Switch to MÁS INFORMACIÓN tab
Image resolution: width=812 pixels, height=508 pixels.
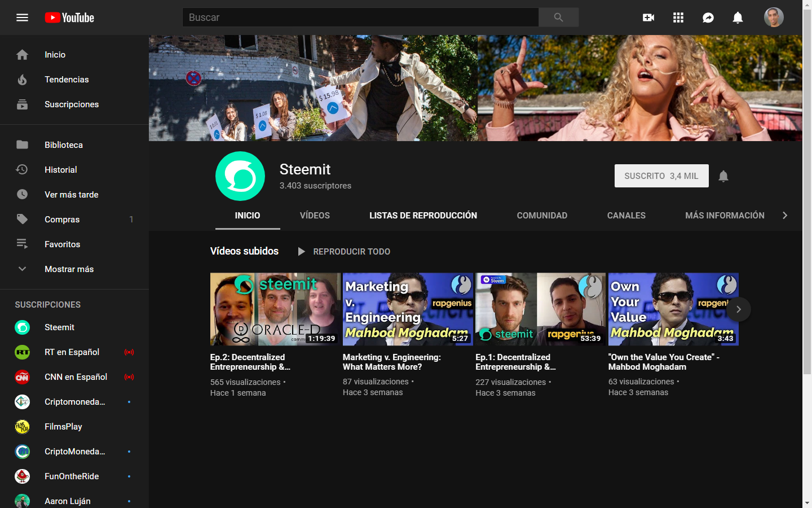pos(725,216)
